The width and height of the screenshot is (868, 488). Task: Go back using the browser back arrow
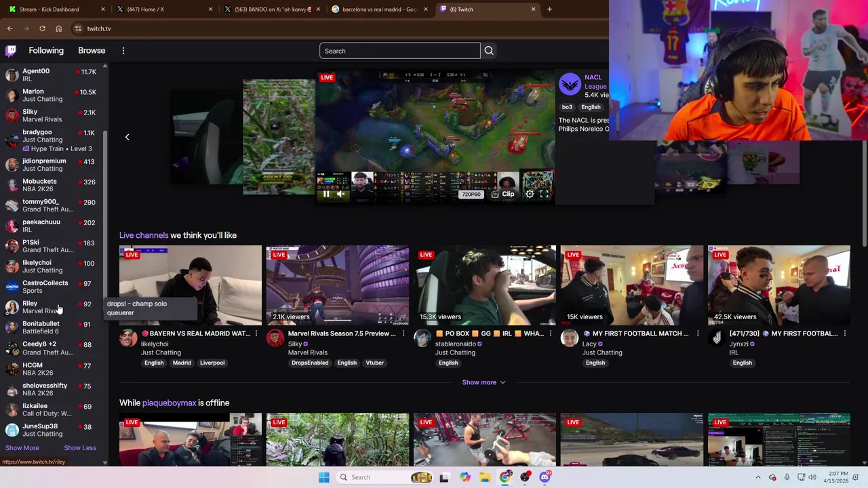click(x=10, y=28)
